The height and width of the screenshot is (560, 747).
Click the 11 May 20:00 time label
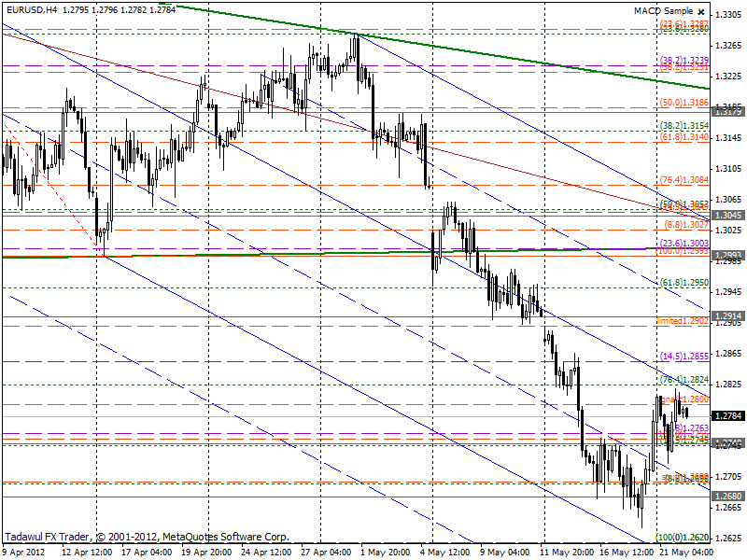[566, 553]
